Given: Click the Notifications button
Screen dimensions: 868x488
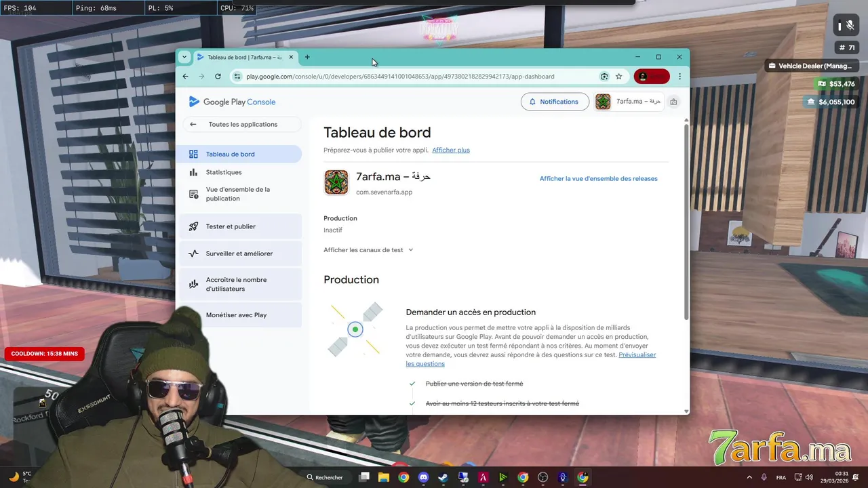Looking at the screenshot, I should point(555,102).
